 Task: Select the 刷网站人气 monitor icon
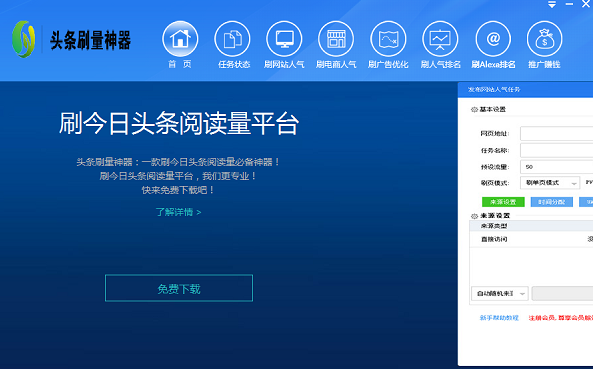pos(284,39)
